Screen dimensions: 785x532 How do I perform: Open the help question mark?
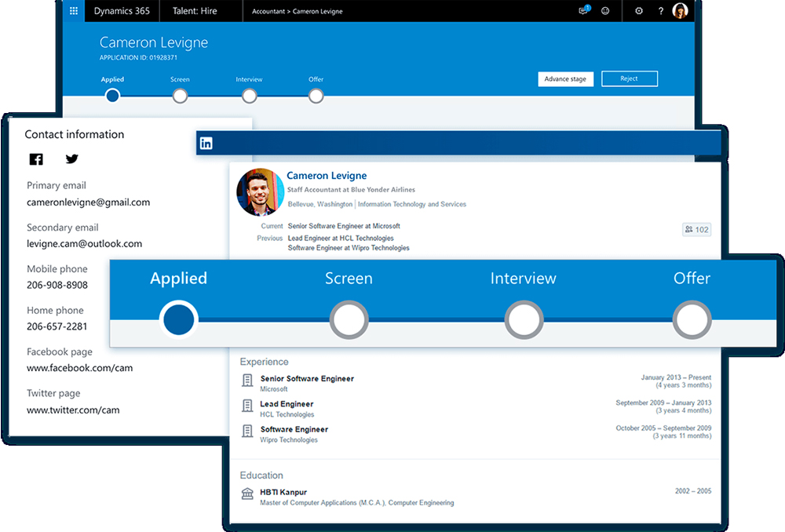tap(661, 11)
